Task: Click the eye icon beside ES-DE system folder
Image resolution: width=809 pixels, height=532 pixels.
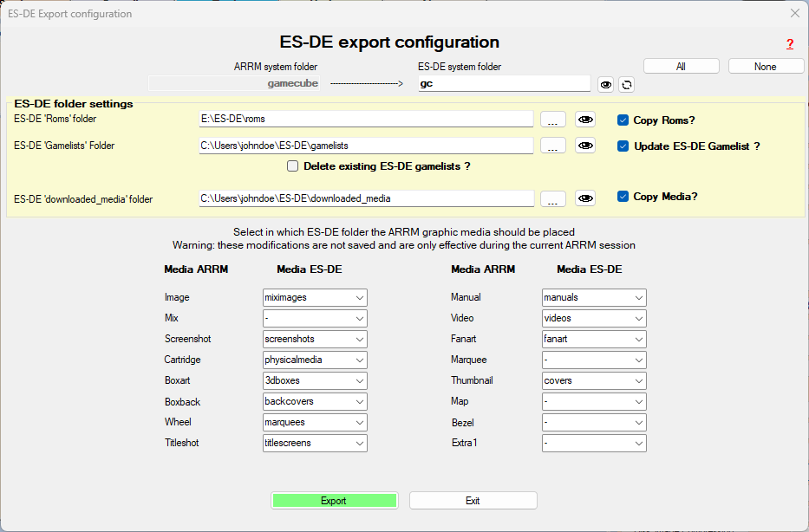Action: click(606, 84)
